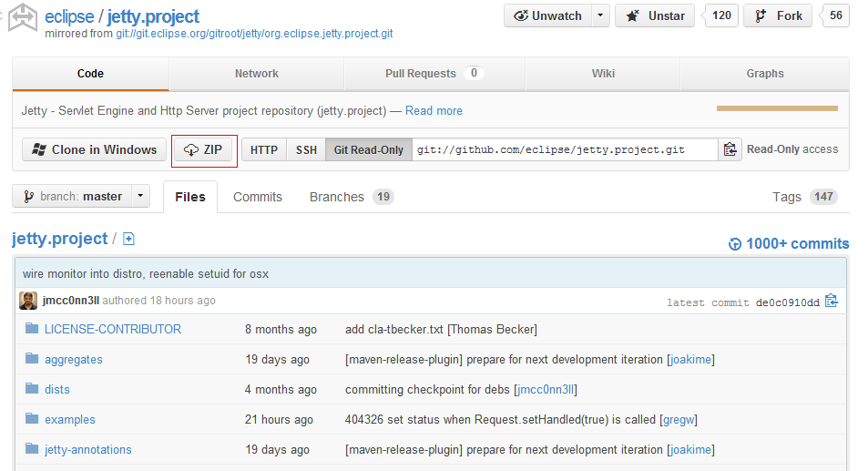Open the Branches 19 subtab

(x=352, y=197)
